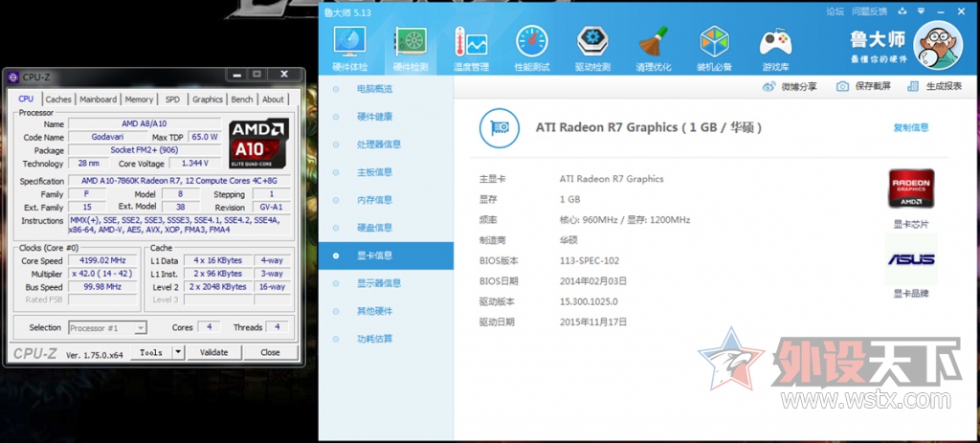Click multiplier value x 42.0 (14 - 42)
Viewport: 980px width, 443px height.
[102, 274]
